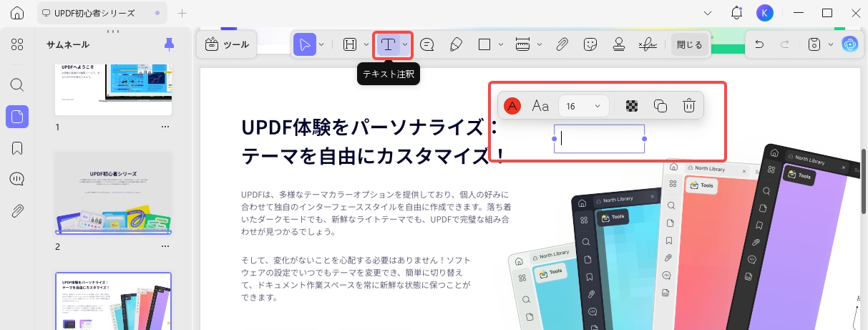Expand the measure tool dropdown arrow

click(539, 44)
